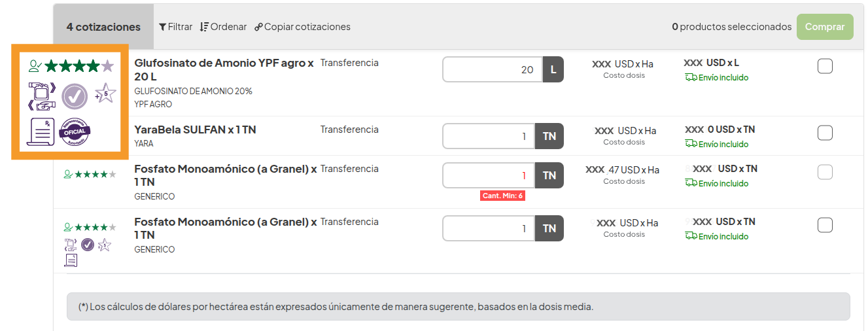Viewport: 868px width, 331px height.
Task: Check the last Fosfato Monoamónico row checkbox
Action: click(x=825, y=225)
